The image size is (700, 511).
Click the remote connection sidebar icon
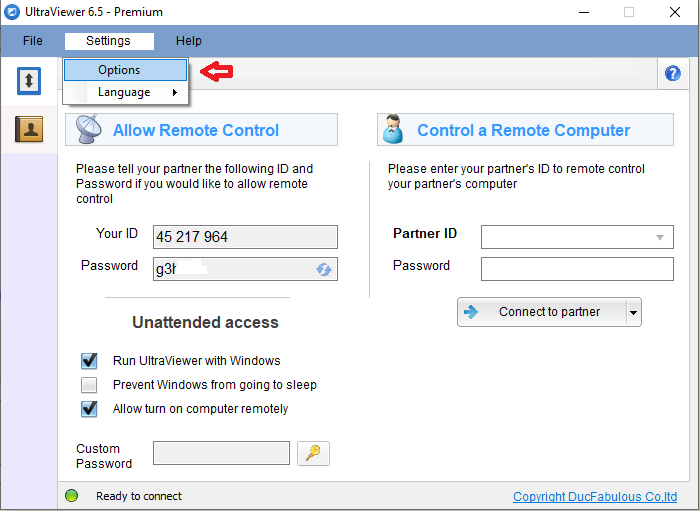29,80
